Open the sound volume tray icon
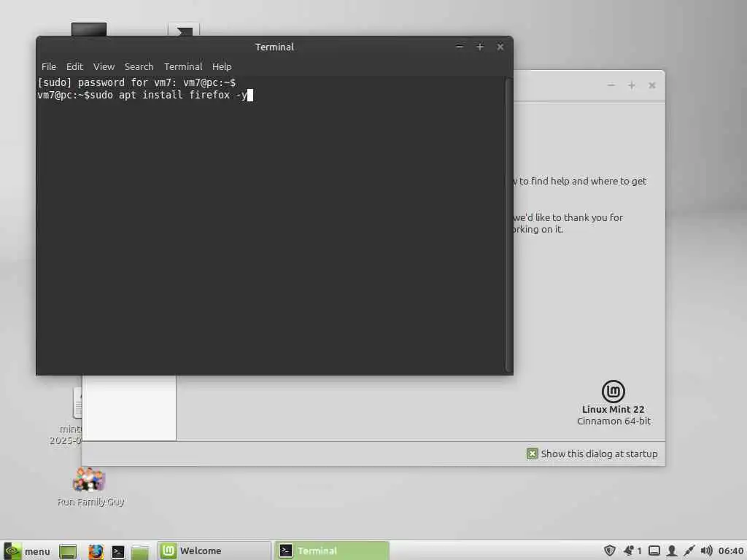Image resolution: width=747 pixels, height=560 pixels. click(706, 551)
